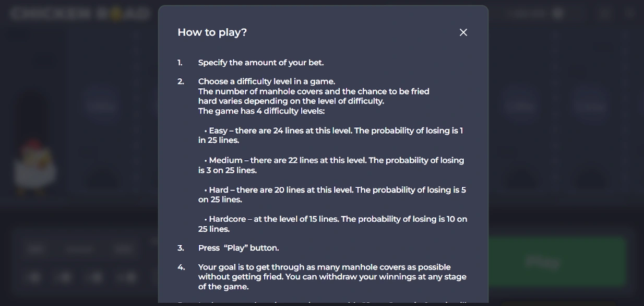Select step 2 Choose a difficulty level

267,81
